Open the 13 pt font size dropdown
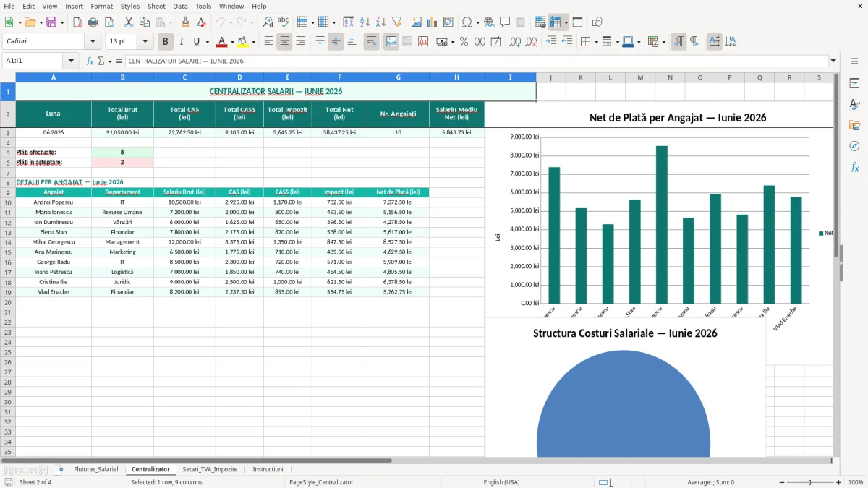 click(145, 42)
